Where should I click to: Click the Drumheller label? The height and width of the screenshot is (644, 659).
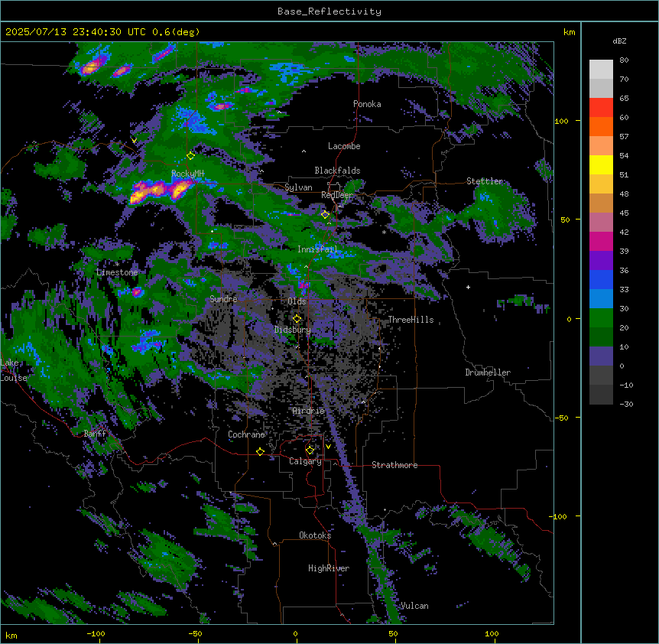(488, 372)
